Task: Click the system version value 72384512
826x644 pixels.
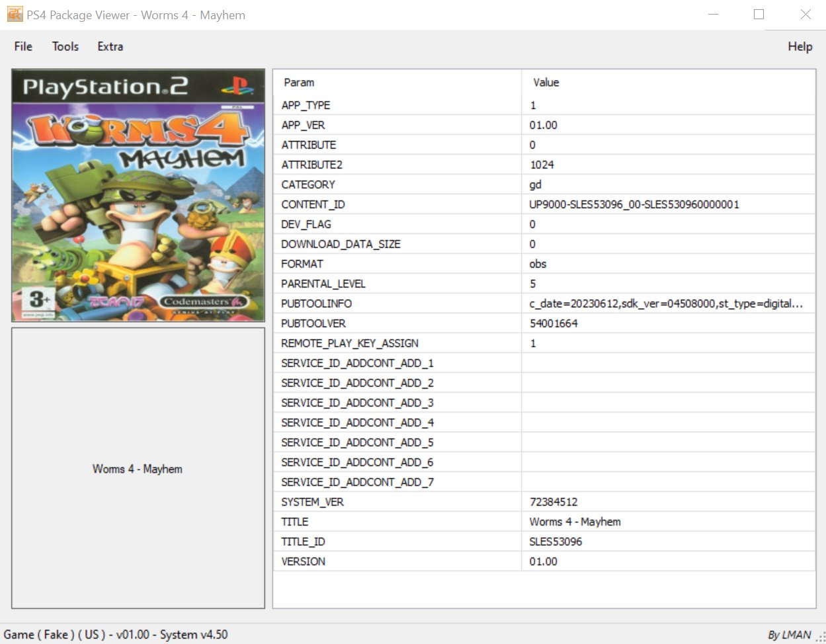Action: click(554, 502)
